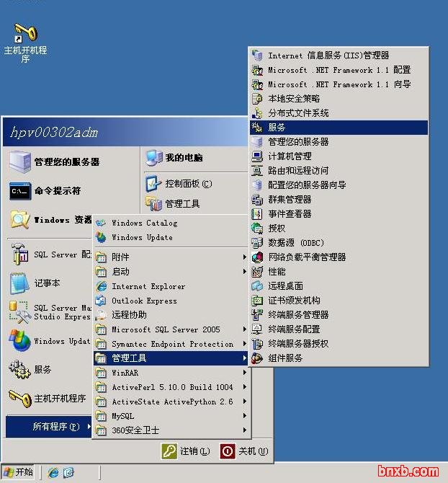Click the 我的电脑 computer icon

click(x=153, y=157)
